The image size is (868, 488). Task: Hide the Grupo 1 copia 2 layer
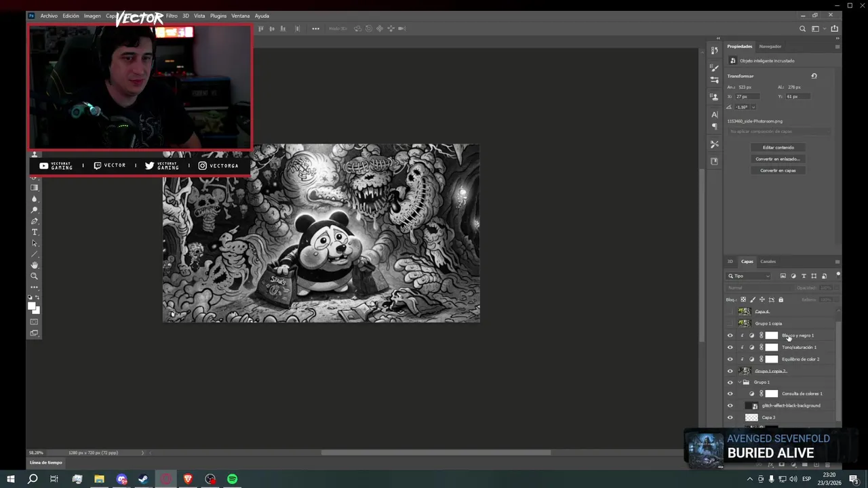[x=730, y=371]
